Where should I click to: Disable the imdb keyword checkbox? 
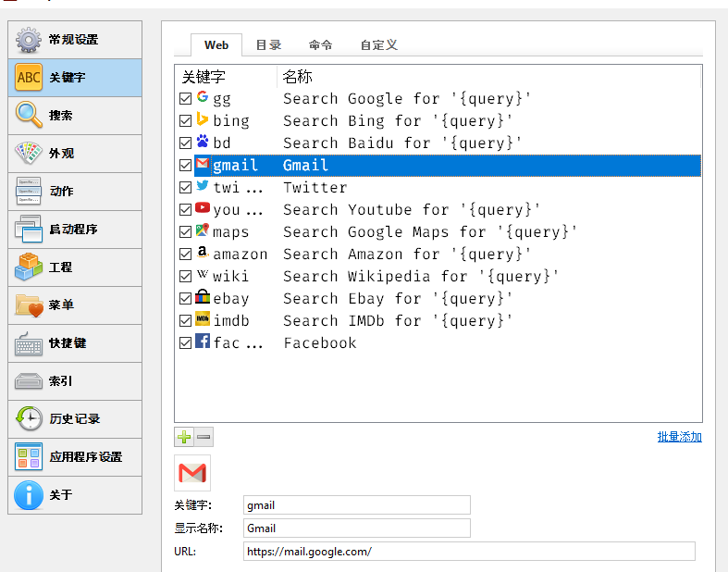coord(186,321)
